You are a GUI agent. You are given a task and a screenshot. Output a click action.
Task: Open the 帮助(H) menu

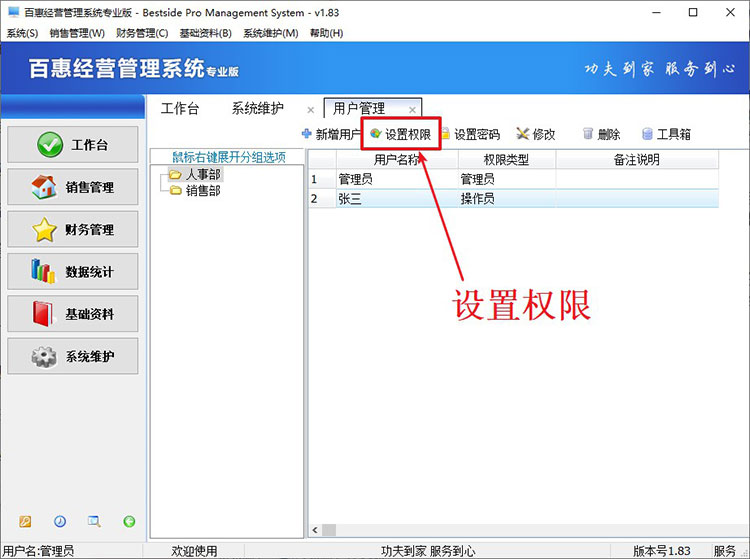[x=326, y=33]
